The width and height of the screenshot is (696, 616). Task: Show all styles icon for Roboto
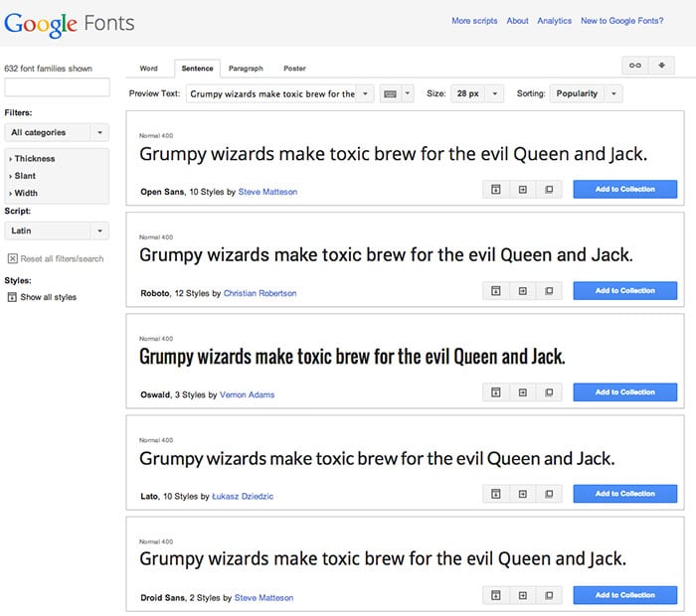click(496, 291)
